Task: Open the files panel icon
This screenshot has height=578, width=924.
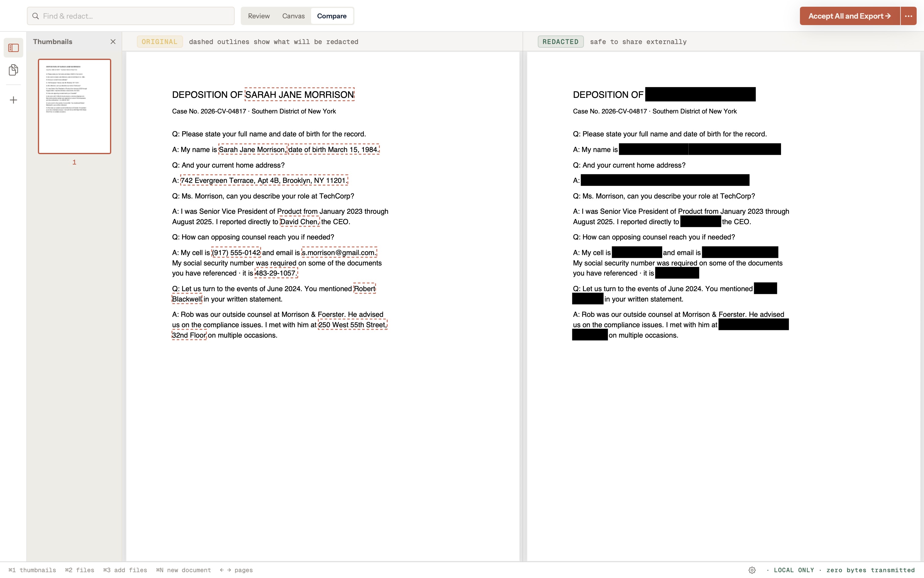Action: (13, 70)
